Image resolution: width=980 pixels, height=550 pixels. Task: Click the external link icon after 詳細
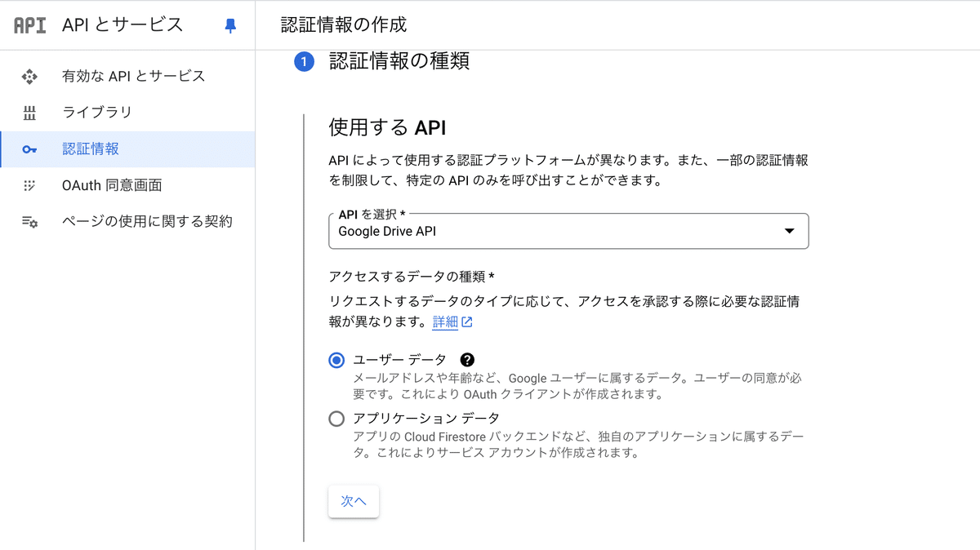tap(465, 322)
